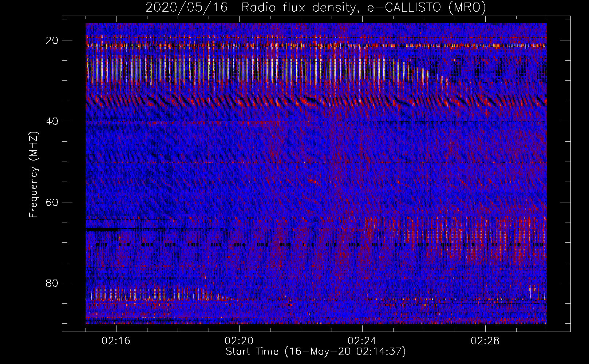Select the "02:28" time tick label
The width and height of the screenshot is (589, 364).
pyautogui.click(x=485, y=341)
